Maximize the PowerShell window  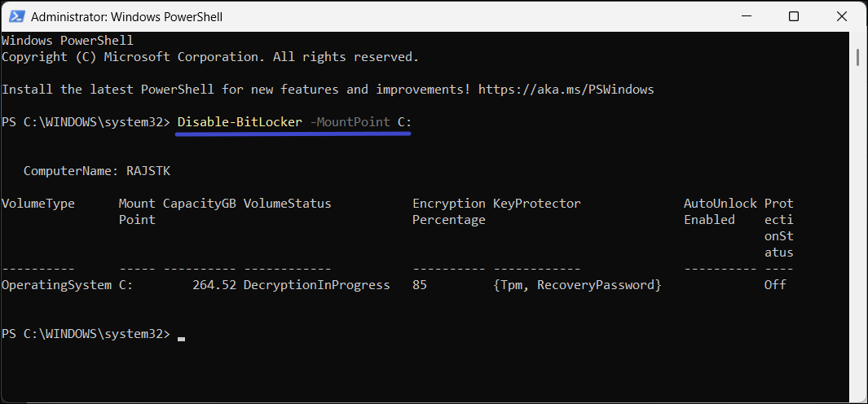coord(793,16)
